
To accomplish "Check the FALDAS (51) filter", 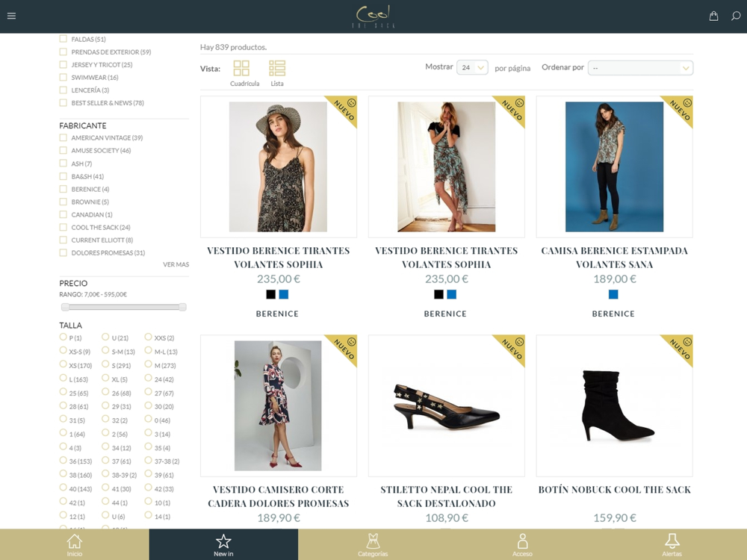I will 63,39.
